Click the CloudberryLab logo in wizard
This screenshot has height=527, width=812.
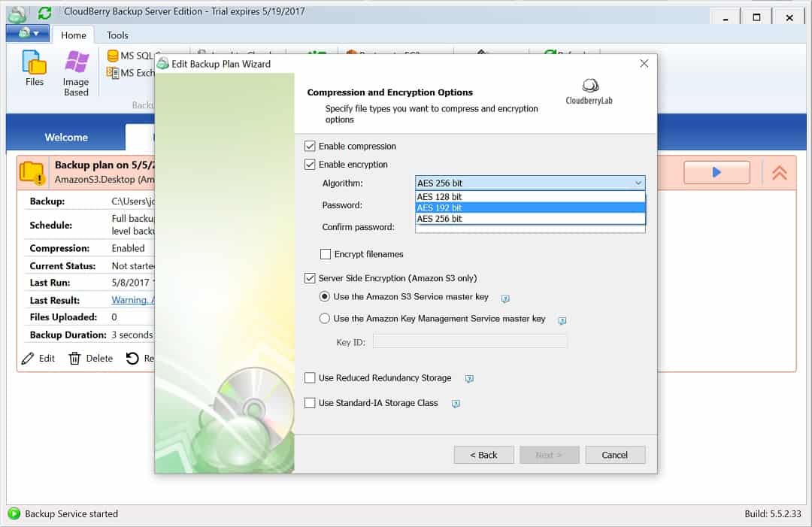(589, 92)
